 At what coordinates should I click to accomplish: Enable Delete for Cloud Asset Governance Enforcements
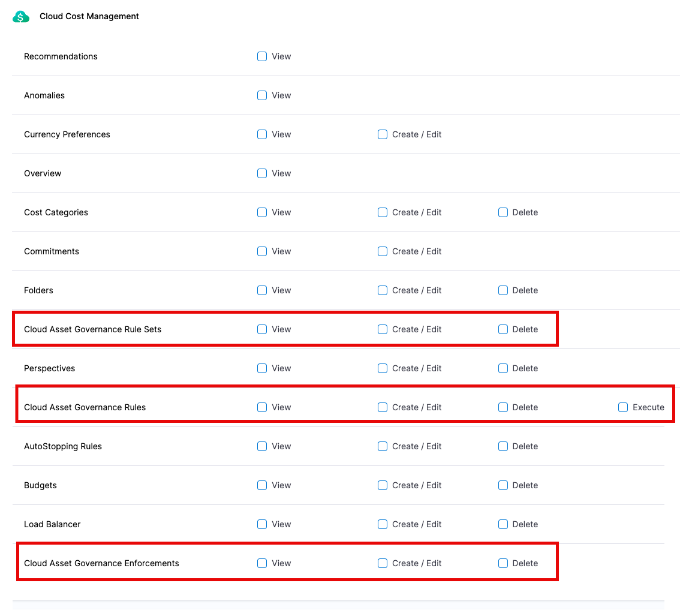pos(503,563)
